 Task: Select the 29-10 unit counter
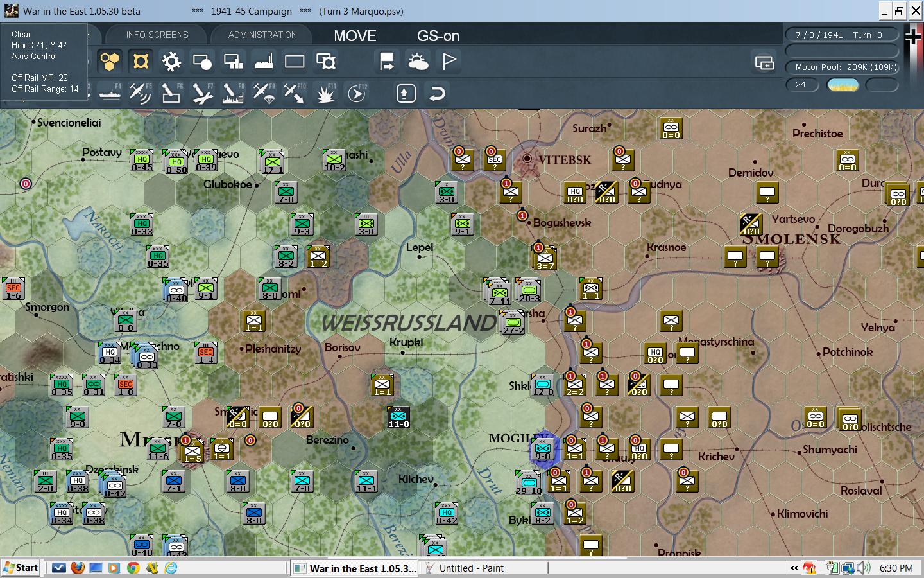(x=529, y=482)
